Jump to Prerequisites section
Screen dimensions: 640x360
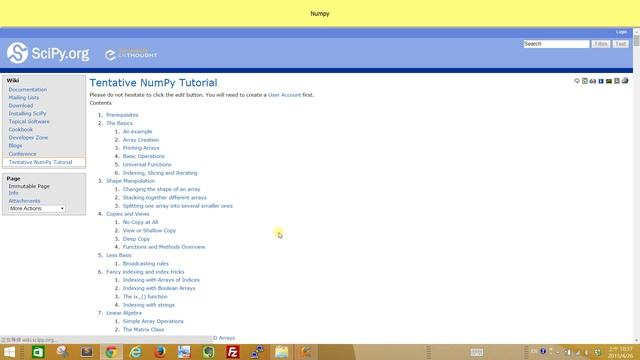click(122, 115)
